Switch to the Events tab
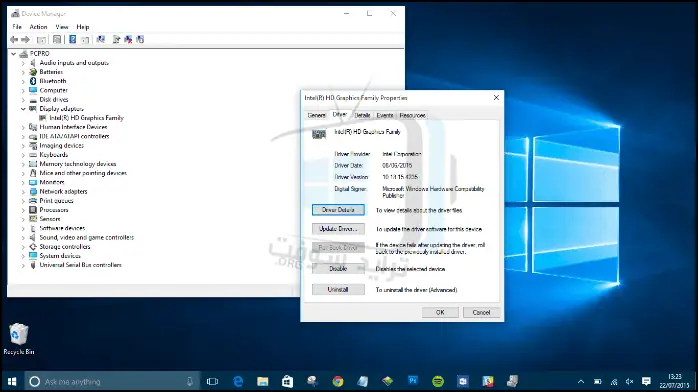698x392 pixels. 385,115
